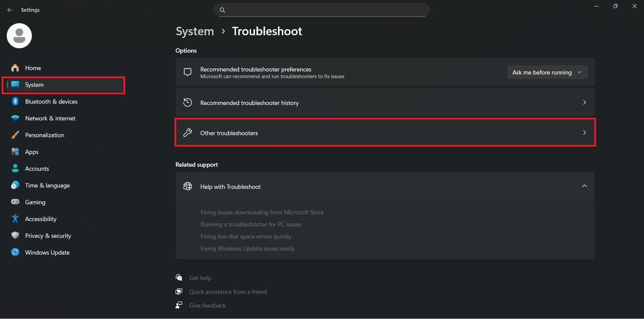The width and height of the screenshot is (644, 319).
Task: Open the Give feedback link
Action: pos(207,306)
